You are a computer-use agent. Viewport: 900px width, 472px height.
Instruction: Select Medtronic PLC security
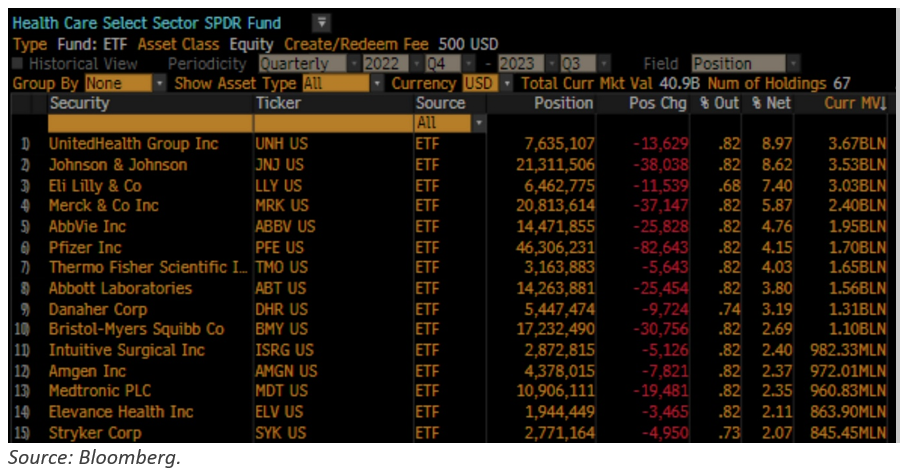(x=99, y=391)
